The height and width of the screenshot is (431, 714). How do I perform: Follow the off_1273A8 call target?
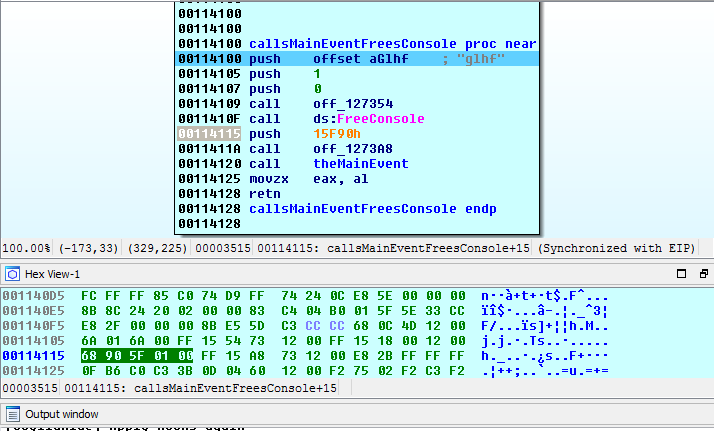click(353, 149)
